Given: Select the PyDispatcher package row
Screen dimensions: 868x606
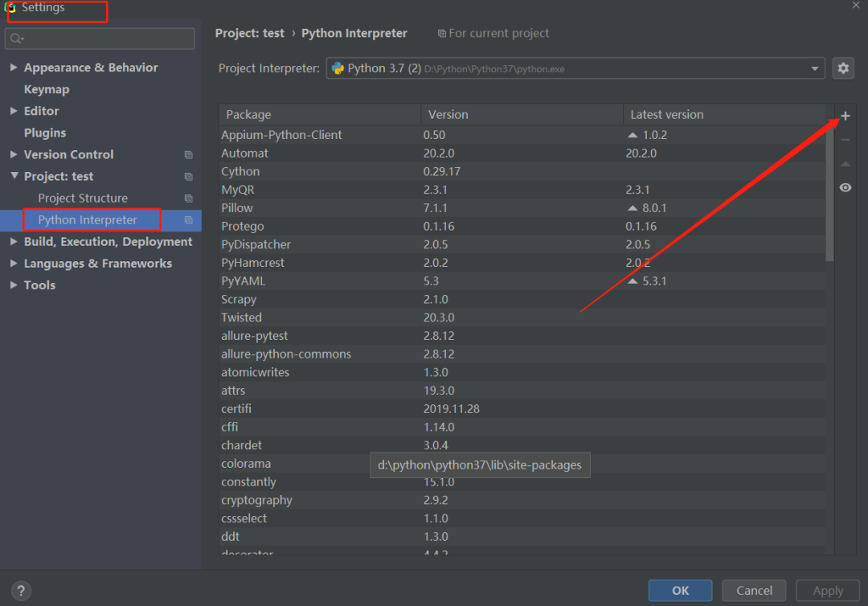Looking at the screenshot, I should [x=522, y=244].
